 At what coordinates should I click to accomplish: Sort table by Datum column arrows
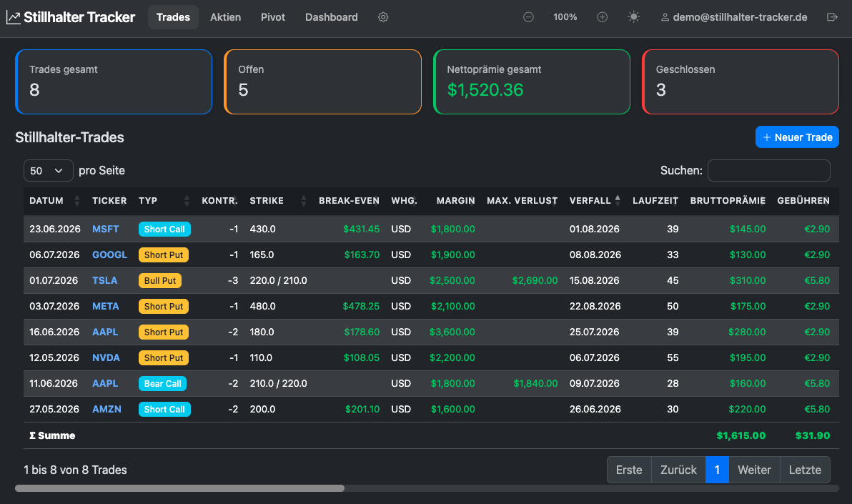[x=76, y=201]
